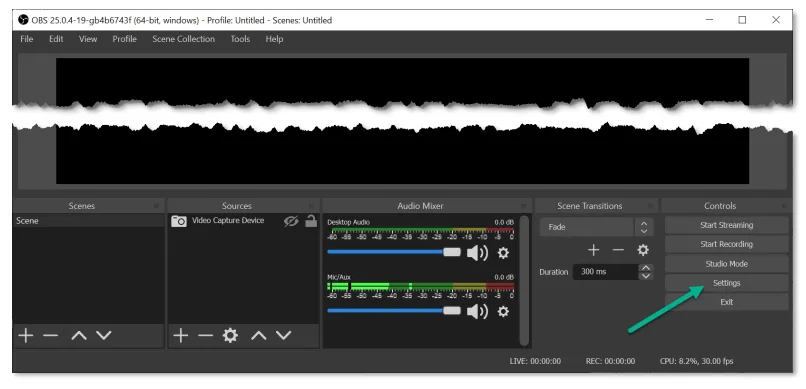Open the Fade transition dropdown
The width and height of the screenshot is (806, 389).
[x=596, y=227]
